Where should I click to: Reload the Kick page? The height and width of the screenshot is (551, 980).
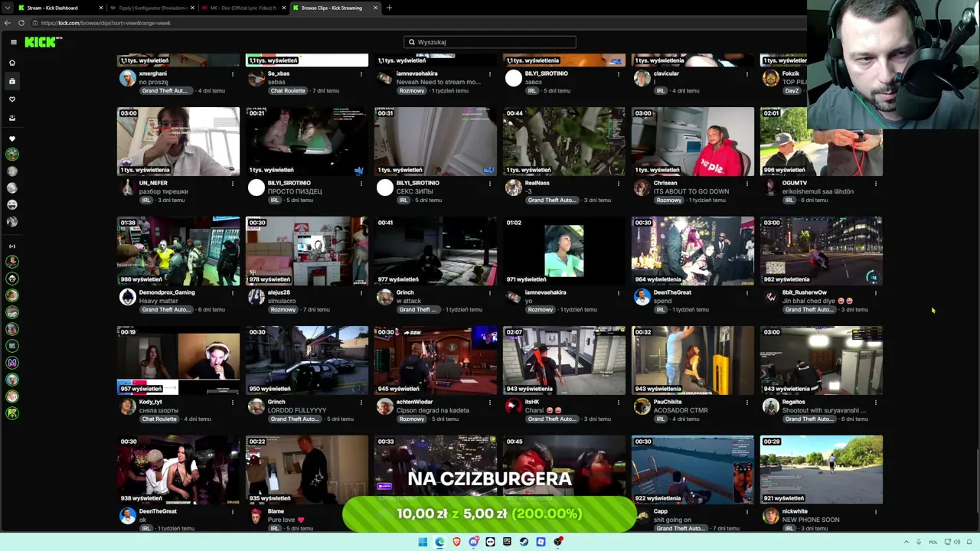21,23
